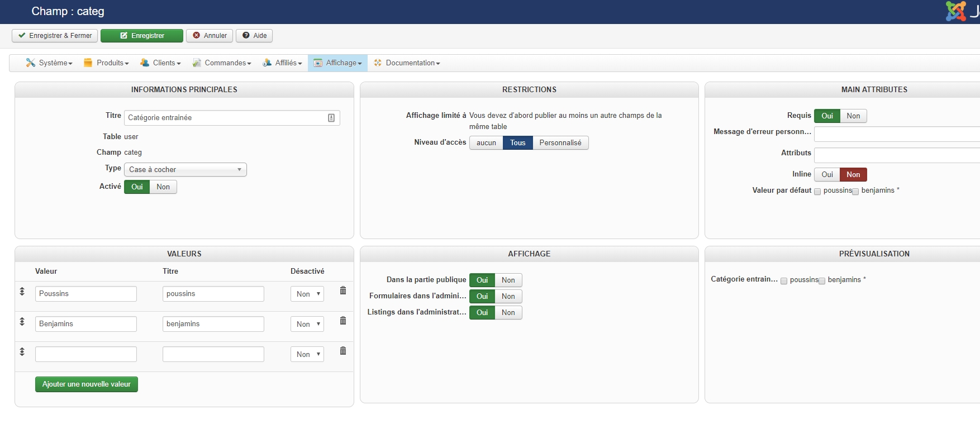Click the Titre input field
Screen dimensions: 980x424
pyautogui.click(x=232, y=118)
